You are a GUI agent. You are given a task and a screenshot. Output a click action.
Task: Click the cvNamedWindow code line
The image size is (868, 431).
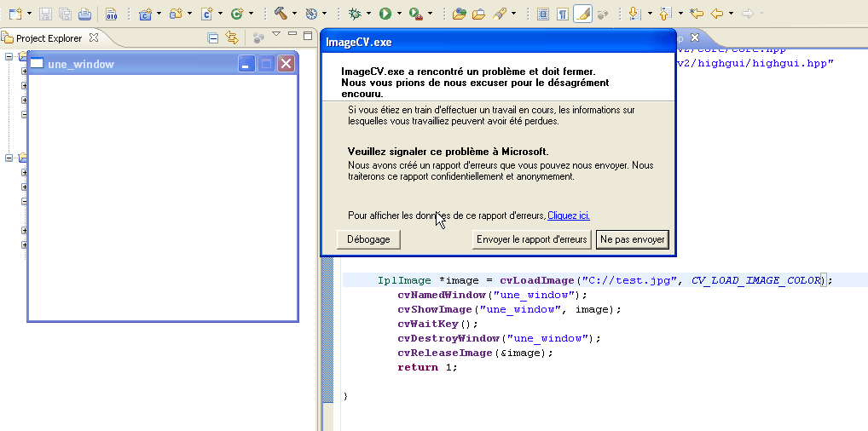coord(492,295)
